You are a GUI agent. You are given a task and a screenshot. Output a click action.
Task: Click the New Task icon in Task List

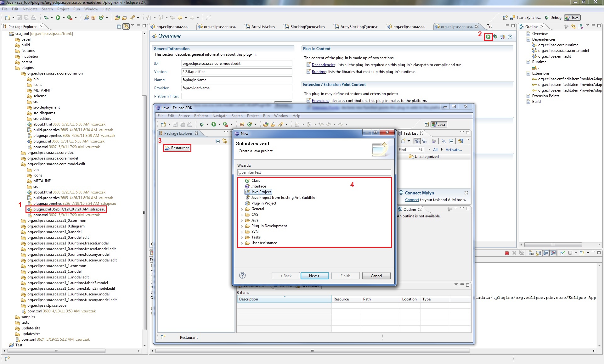click(x=403, y=141)
